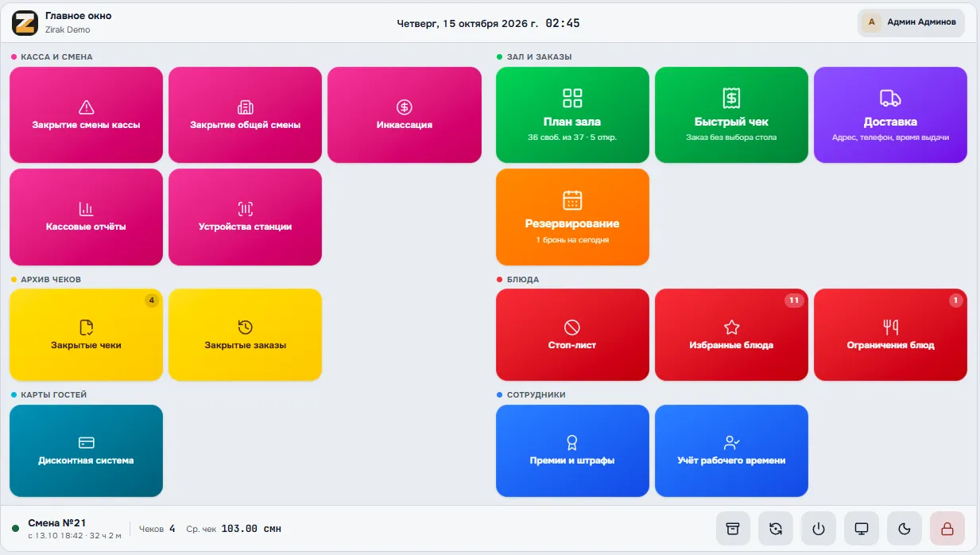Screen dimensions: 980x555
Task: Open the purple Доставка tile
Action: pyautogui.click(x=890, y=114)
